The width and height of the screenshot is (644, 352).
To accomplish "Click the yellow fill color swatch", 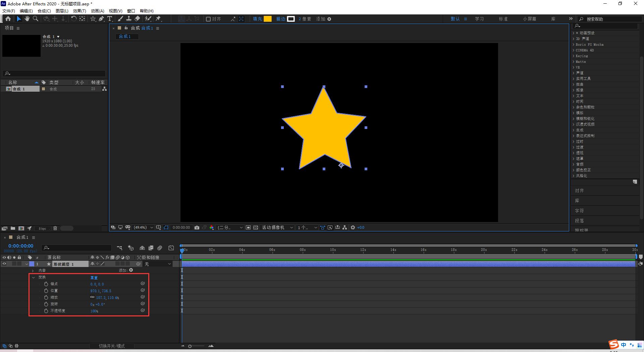I will tap(268, 19).
